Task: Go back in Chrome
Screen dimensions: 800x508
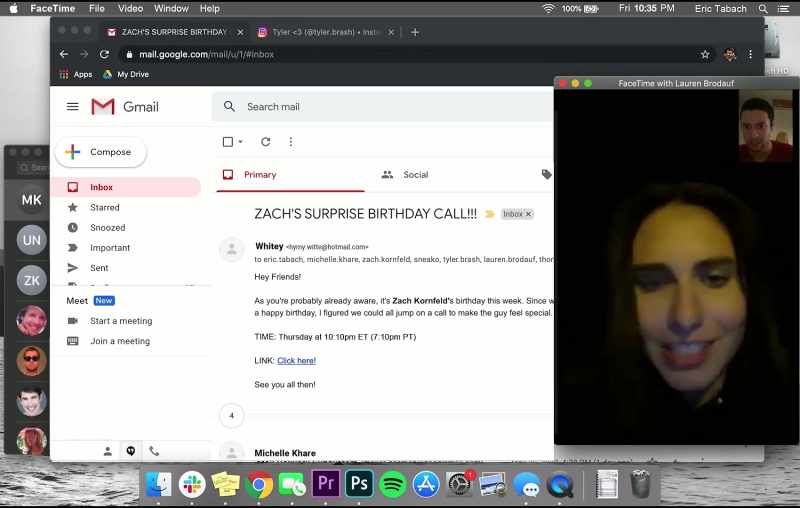Action: 64,54
